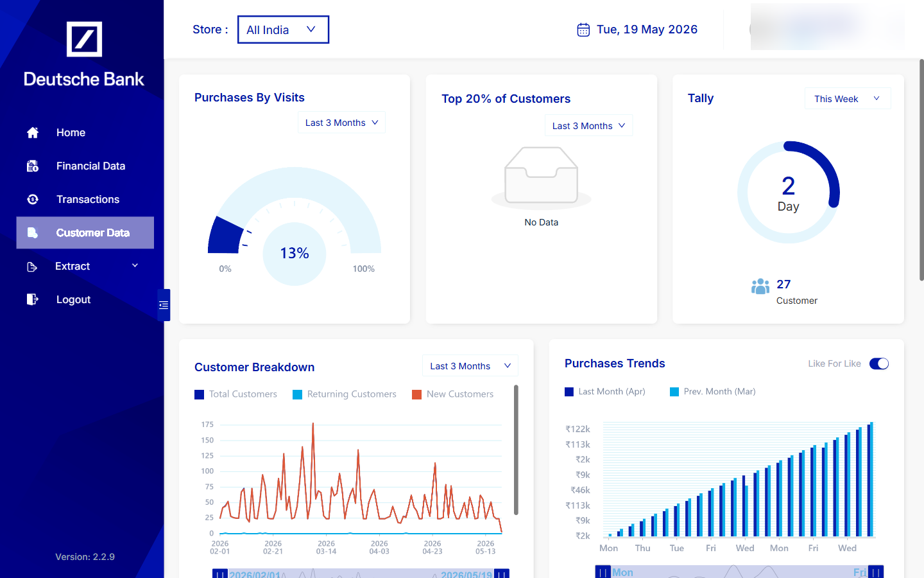Click the 2 Day tally progress ring
Image resolution: width=924 pixels, height=578 pixels.
(x=789, y=192)
